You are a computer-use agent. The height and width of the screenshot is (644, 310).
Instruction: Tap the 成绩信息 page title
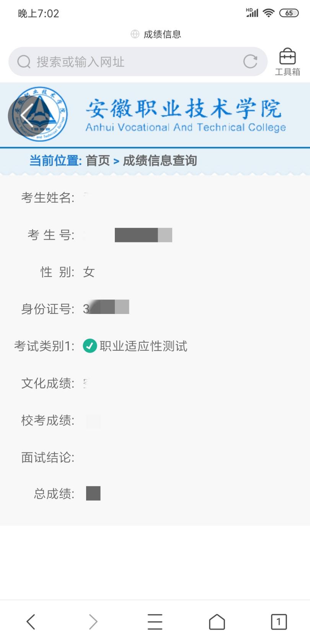coord(162,34)
